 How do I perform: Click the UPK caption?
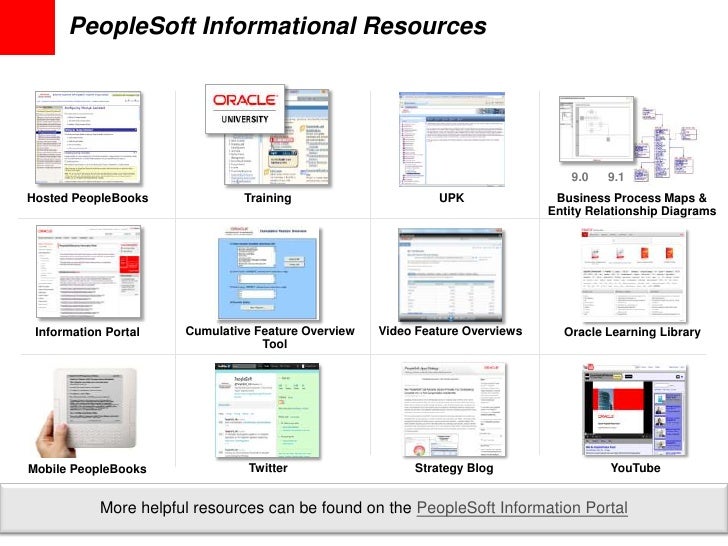(452, 198)
